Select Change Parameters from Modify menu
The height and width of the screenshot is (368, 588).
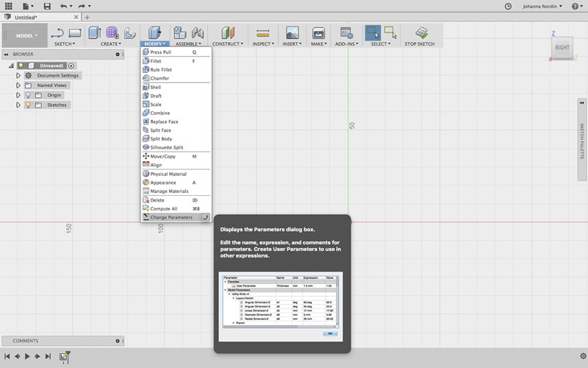[x=171, y=217]
